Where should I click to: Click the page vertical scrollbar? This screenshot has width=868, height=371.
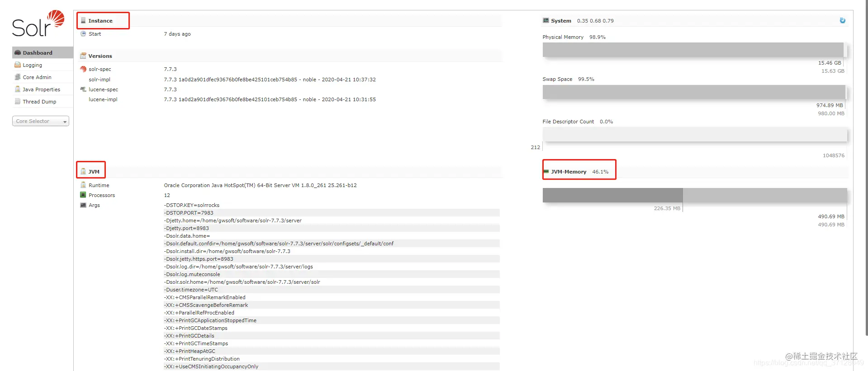pos(867,167)
